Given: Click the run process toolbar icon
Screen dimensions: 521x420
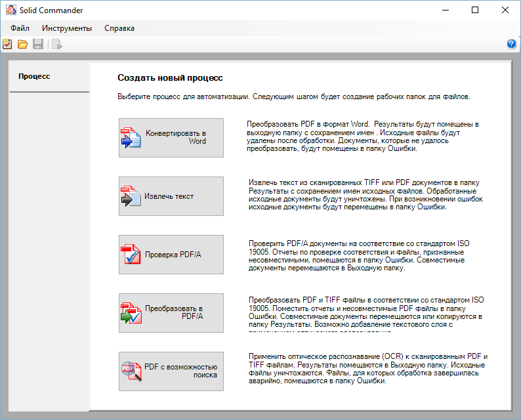Looking at the screenshot, I should pos(57,44).
